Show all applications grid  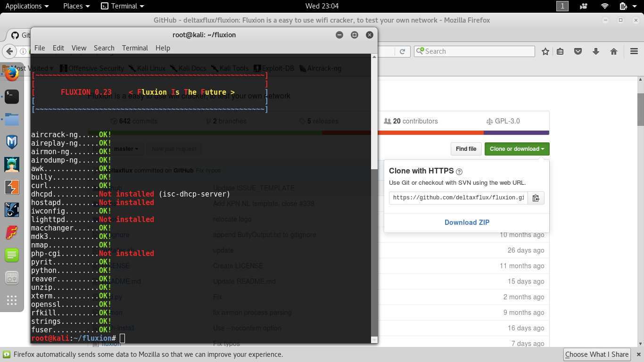[x=12, y=300]
